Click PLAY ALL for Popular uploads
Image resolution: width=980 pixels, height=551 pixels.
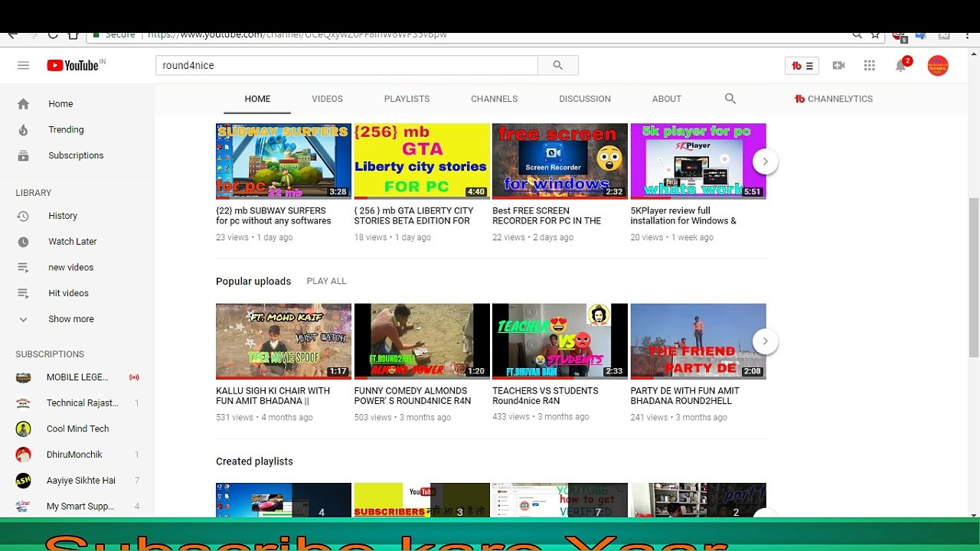pyautogui.click(x=326, y=281)
